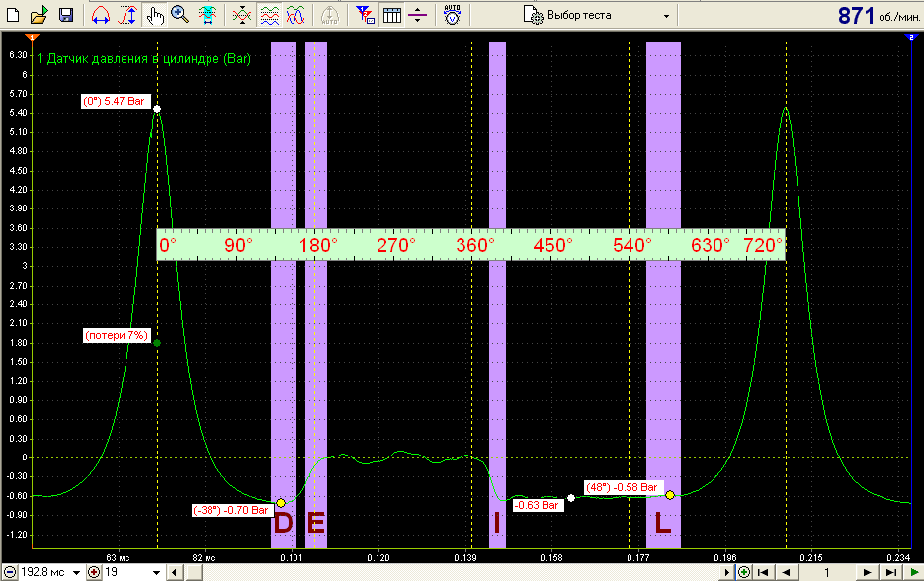Screen dimensions: 924x581
Task: Click the green plus add-frame button
Action: 744,572
